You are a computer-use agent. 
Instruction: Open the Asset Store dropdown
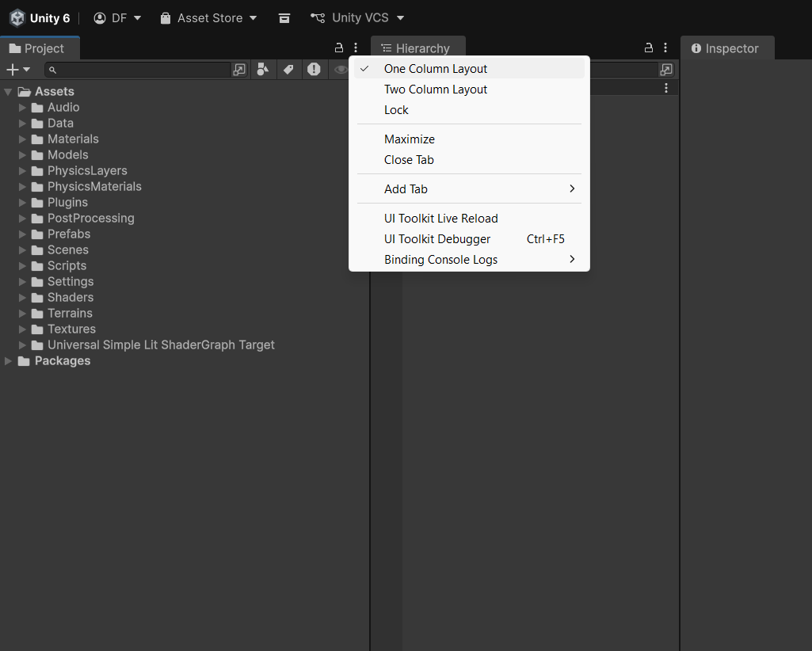208,18
